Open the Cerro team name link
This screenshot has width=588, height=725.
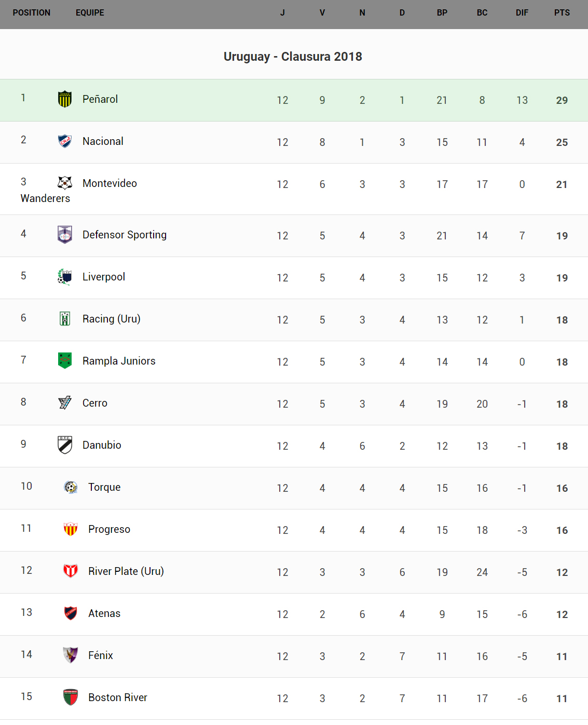(x=95, y=403)
